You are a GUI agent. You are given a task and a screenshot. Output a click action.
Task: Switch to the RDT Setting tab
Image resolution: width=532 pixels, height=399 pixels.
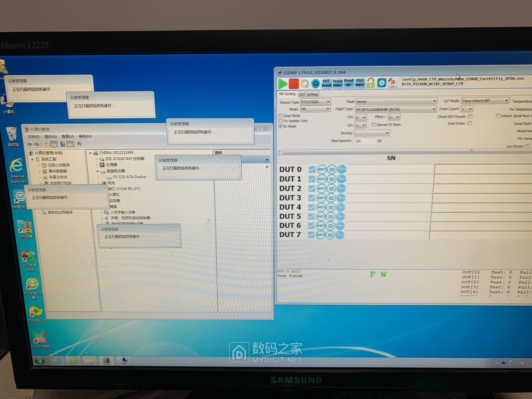pos(308,94)
